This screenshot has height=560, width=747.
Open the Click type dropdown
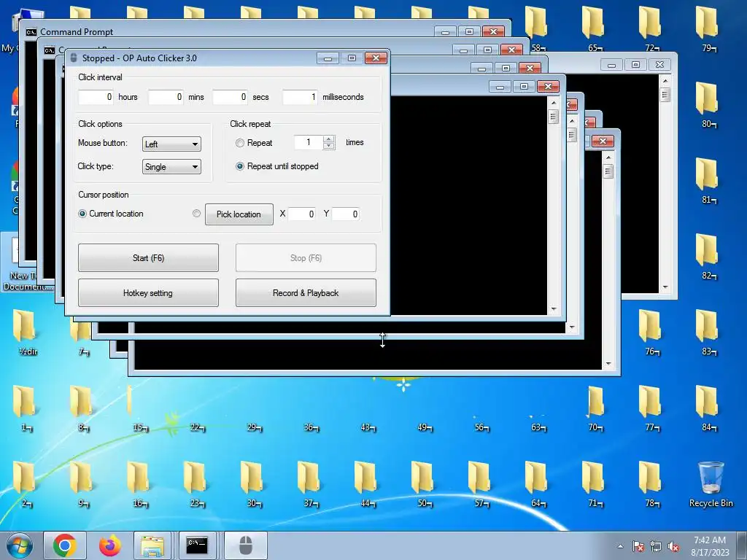(171, 167)
